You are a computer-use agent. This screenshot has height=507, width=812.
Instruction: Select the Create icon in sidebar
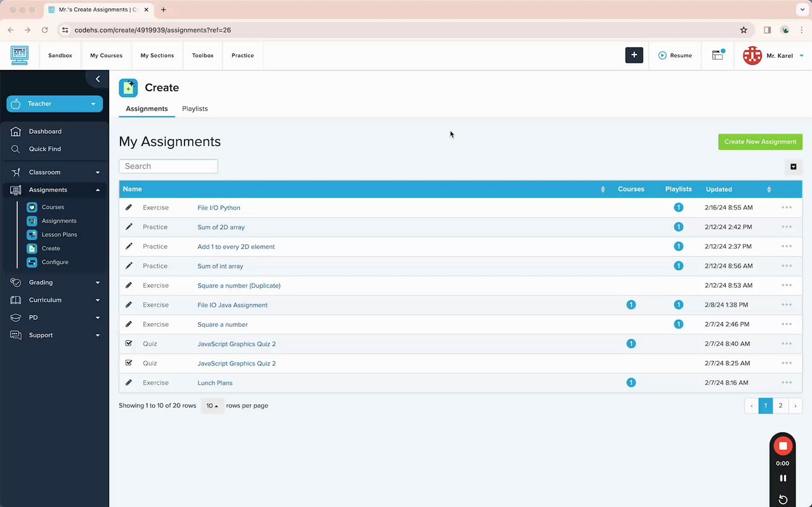pos(32,249)
